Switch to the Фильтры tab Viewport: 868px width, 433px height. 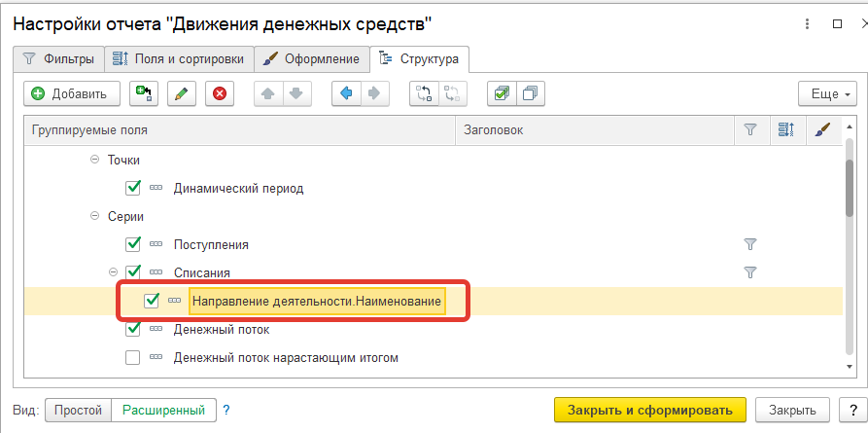[58, 59]
